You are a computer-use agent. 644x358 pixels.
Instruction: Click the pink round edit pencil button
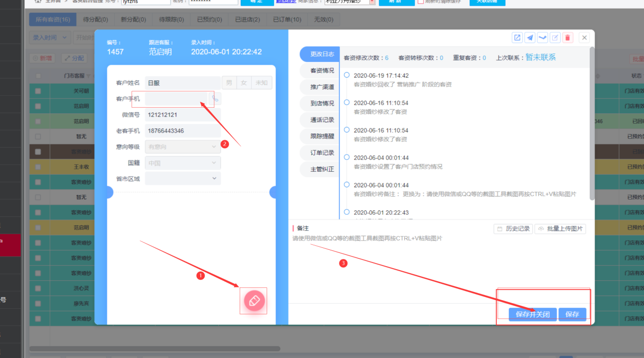254,301
